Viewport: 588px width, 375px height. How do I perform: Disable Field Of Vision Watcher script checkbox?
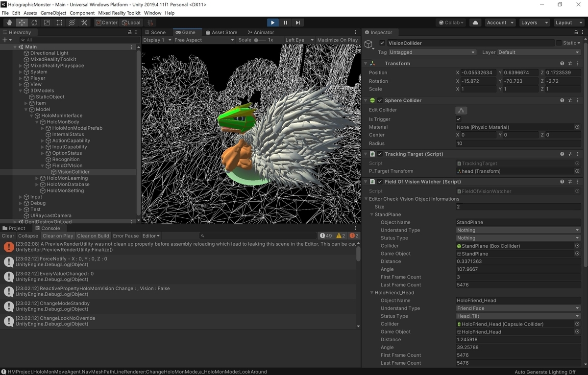click(380, 182)
